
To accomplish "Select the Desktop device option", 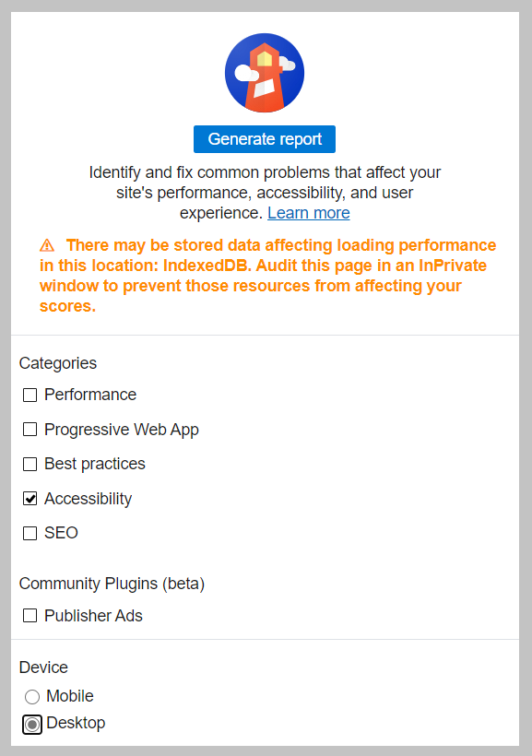I will click(x=32, y=725).
